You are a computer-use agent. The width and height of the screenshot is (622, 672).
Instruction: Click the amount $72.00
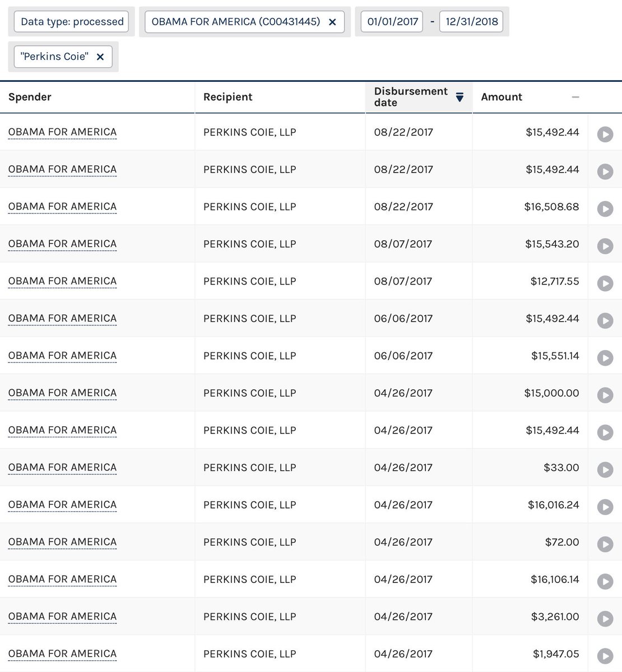pyautogui.click(x=562, y=542)
